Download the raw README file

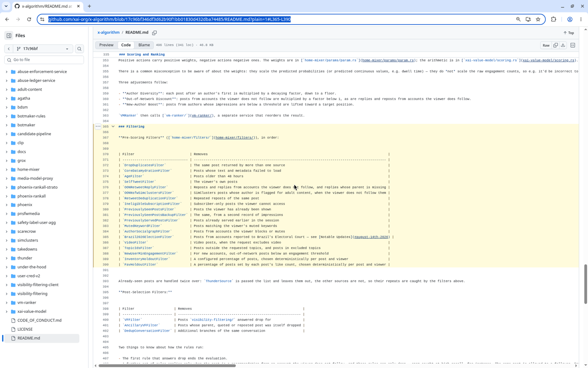click(x=563, y=45)
